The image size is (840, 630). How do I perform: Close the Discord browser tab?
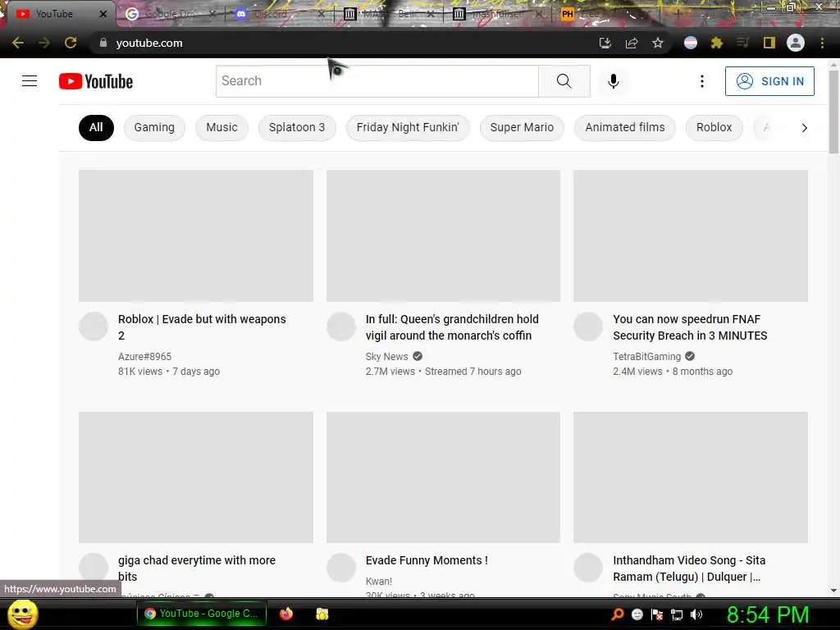click(322, 14)
